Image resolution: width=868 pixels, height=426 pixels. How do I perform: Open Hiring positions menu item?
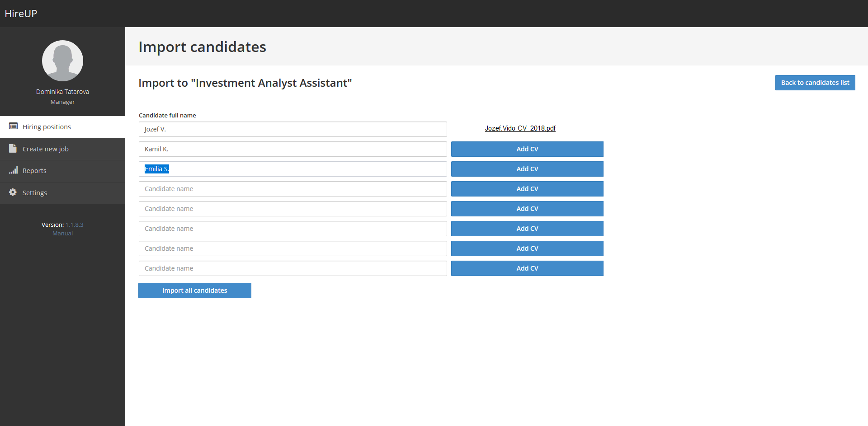(x=47, y=127)
